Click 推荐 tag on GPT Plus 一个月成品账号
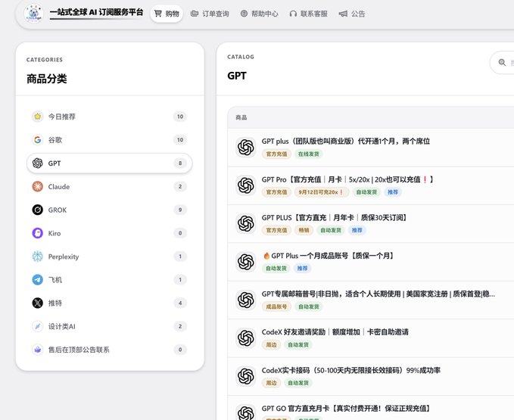 [x=302, y=269]
